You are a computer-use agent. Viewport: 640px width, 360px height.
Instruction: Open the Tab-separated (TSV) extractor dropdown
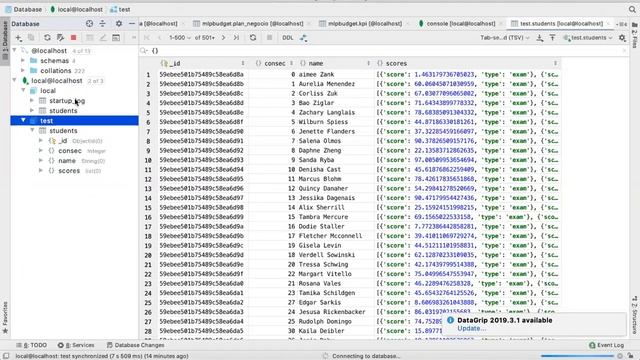click(504, 38)
